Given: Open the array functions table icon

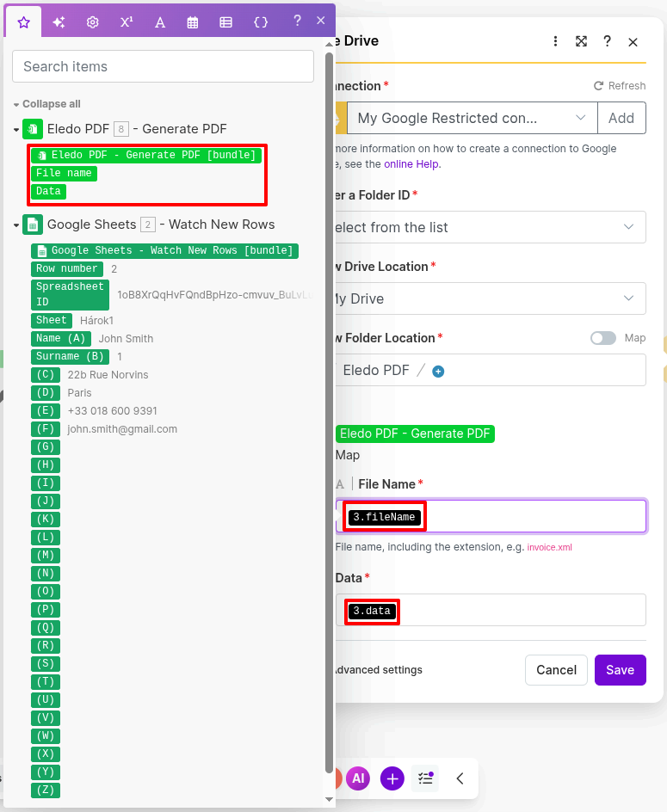Looking at the screenshot, I should point(226,22).
